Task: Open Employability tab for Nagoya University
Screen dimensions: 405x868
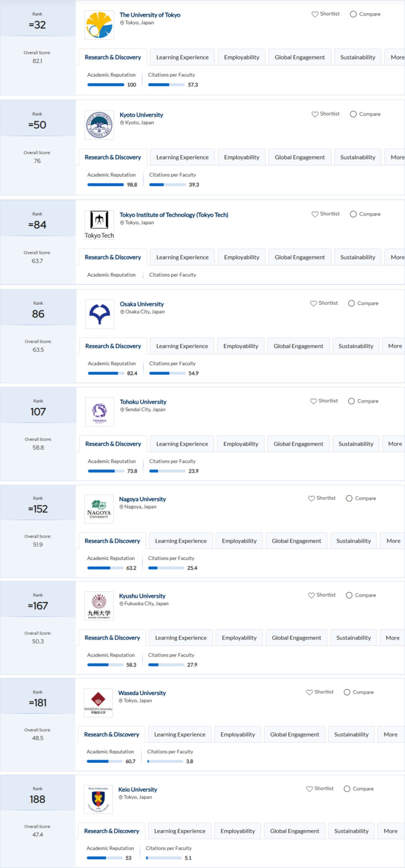Action: pos(239,541)
